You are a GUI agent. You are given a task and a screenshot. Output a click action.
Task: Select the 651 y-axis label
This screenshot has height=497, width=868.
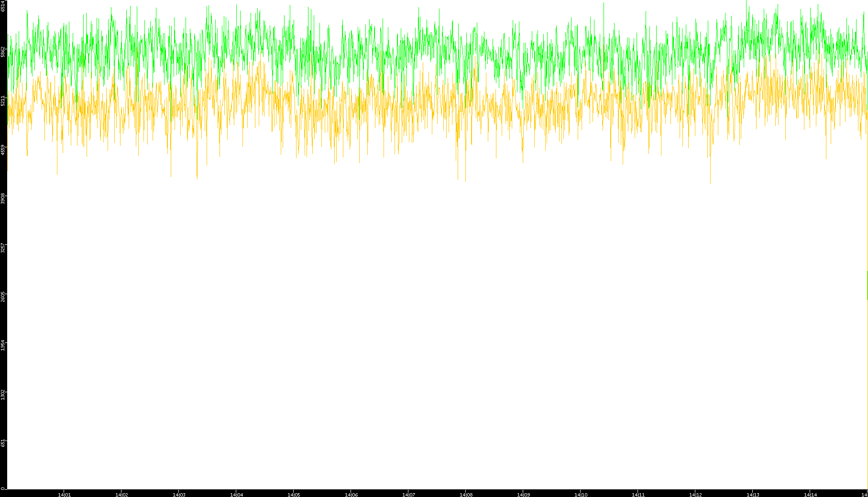(3, 443)
